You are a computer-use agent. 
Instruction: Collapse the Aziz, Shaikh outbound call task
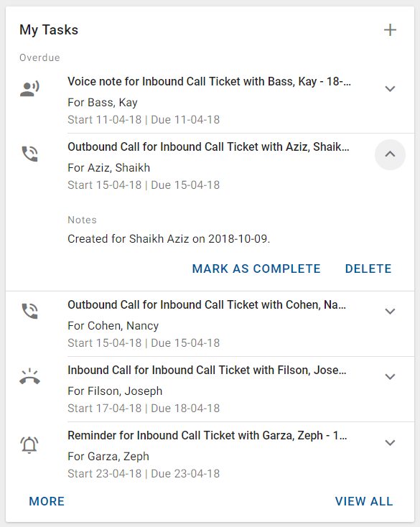[x=390, y=154]
